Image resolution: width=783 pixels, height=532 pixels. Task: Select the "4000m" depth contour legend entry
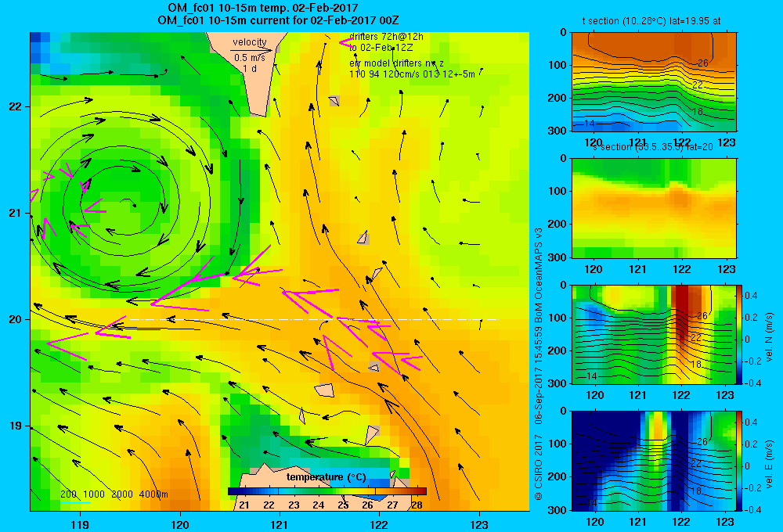pos(153,494)
